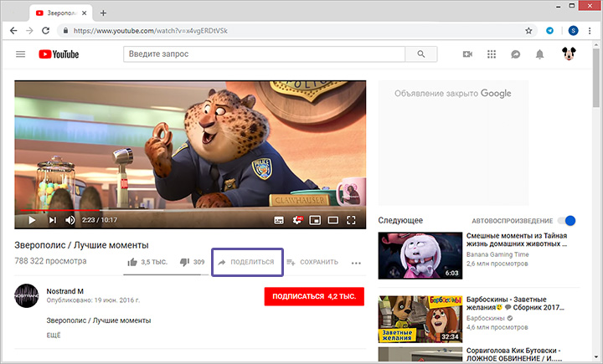Open the Telegram extension icon
Viewport: 603px width, 364px height.
tap(550, 31)
